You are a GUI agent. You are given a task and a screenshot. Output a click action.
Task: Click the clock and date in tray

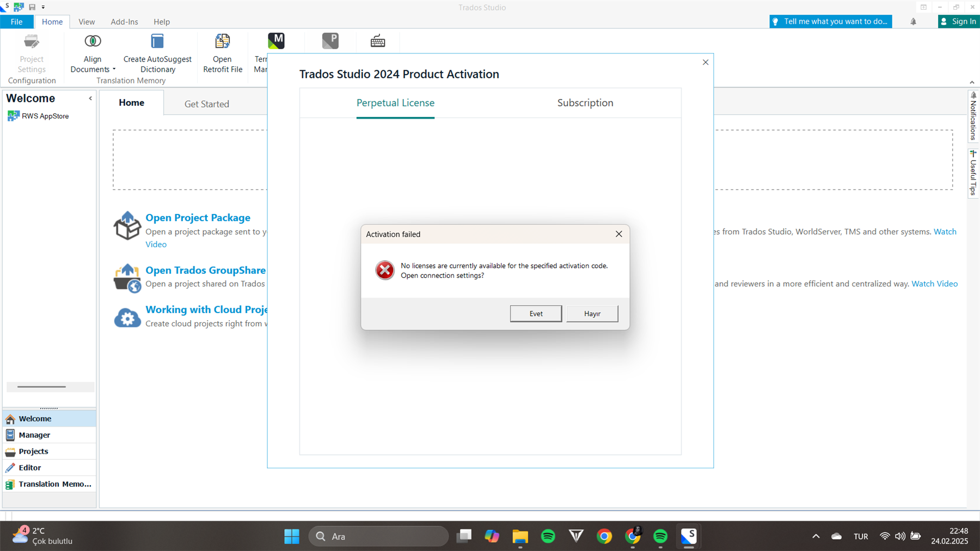(x=950, y=536)
